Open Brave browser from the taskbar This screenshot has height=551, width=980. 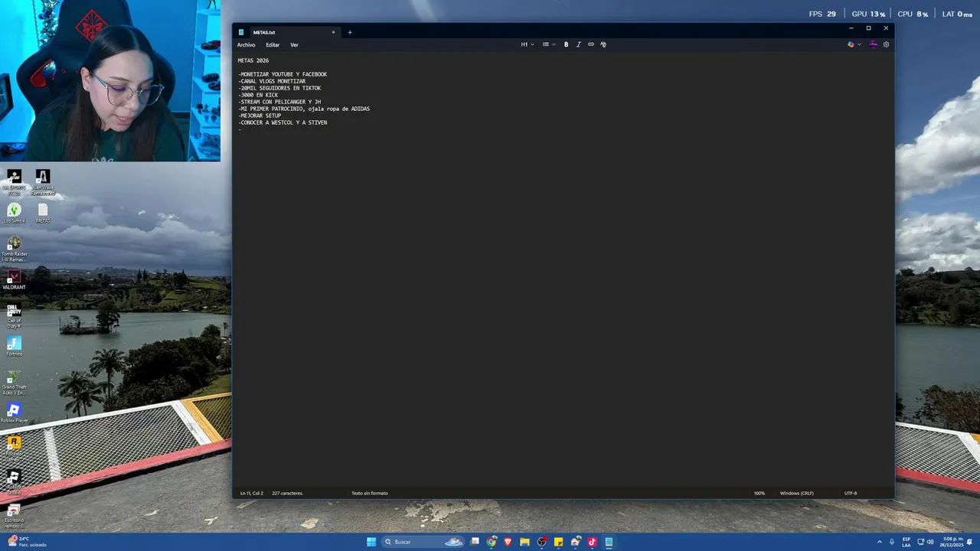[508, 542]
